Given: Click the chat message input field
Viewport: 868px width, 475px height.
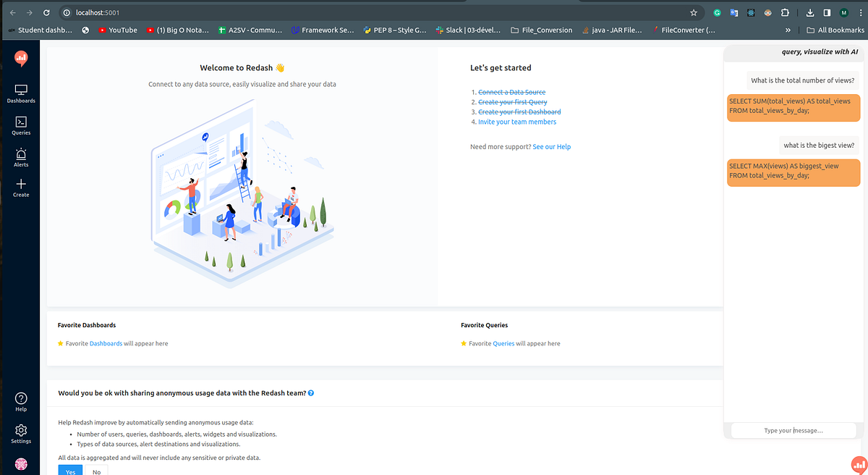Looking at the screenshot, I should point(793,430).
